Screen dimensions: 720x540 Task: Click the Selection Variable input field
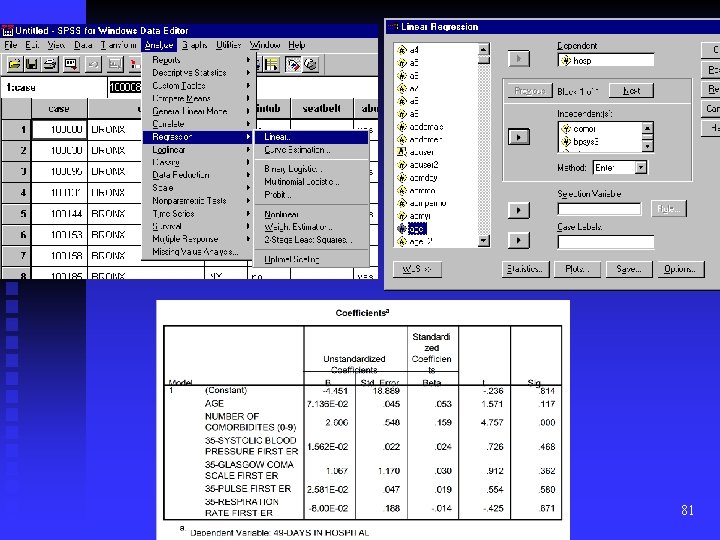(599, 209)
